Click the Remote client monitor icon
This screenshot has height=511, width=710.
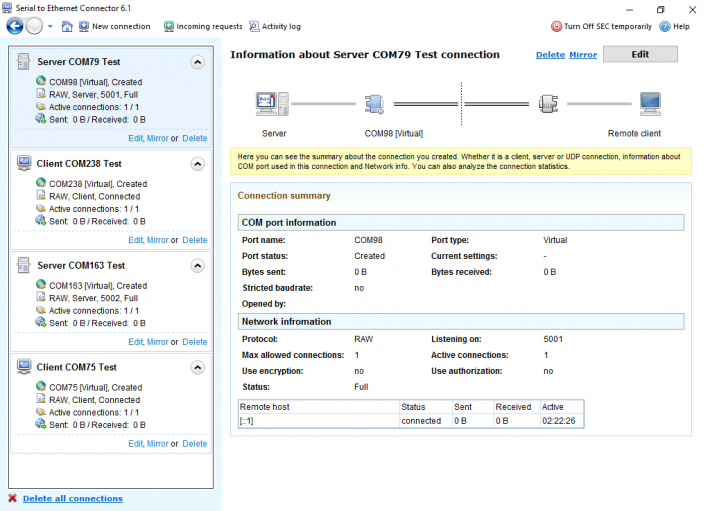tap(650, 104)
